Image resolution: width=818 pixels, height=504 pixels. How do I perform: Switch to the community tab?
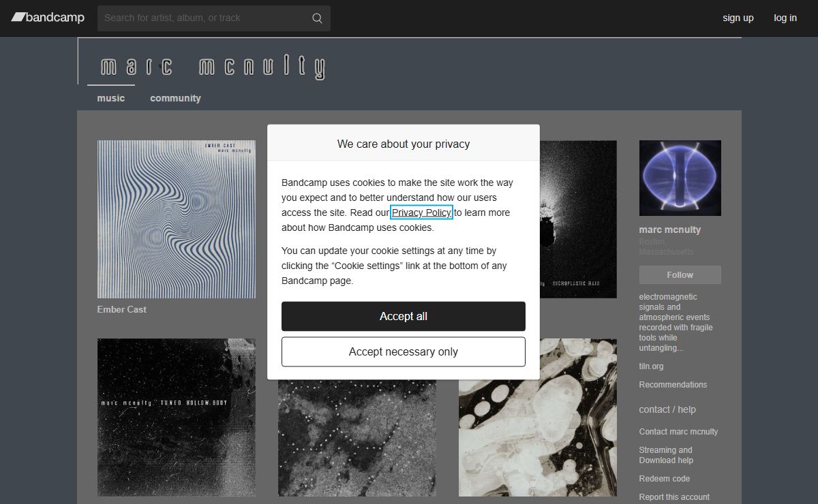pyautogui.click(x=175, y=98)
